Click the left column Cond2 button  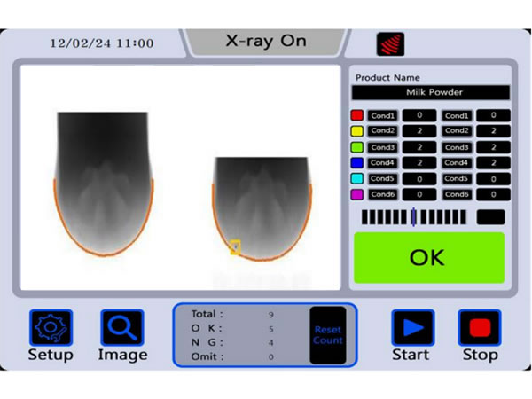pyautogui.click(x=383, y=131)
